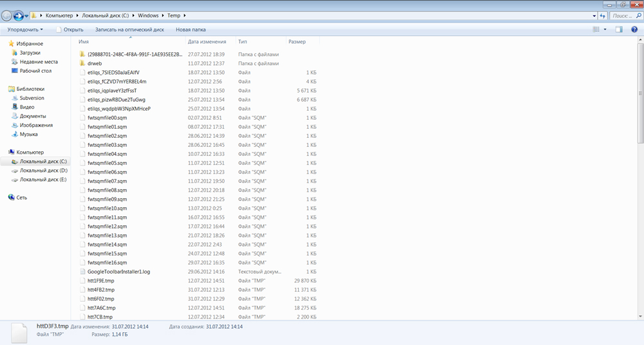Click Записать на оптический диск
644x345 pixels.
pyautogui.click(x=129, y=30)
